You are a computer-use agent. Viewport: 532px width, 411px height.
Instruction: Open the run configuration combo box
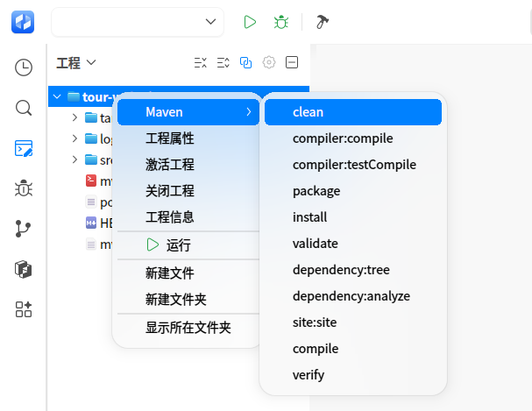point(138,22)
